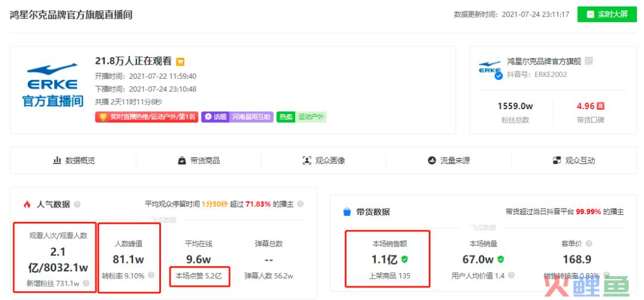Click the 数据更新时间 timestamp

(512, 14)
